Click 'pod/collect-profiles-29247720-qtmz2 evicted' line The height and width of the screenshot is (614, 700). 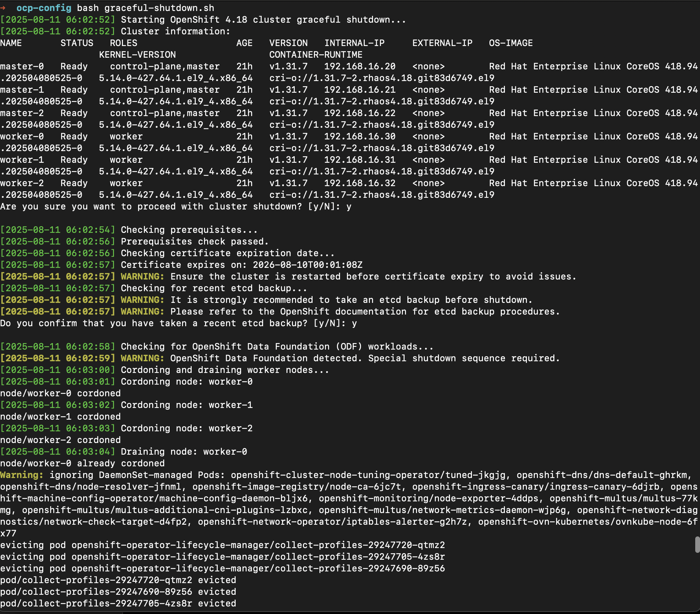coord(118,580)
